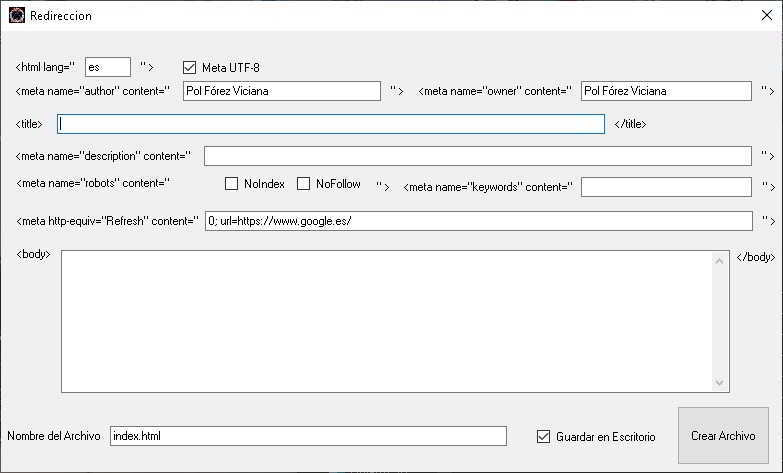This screenshot has width=783, height=473.
Task: Click the Nombre del Archivo field
Action: click(x=308, y=436)
